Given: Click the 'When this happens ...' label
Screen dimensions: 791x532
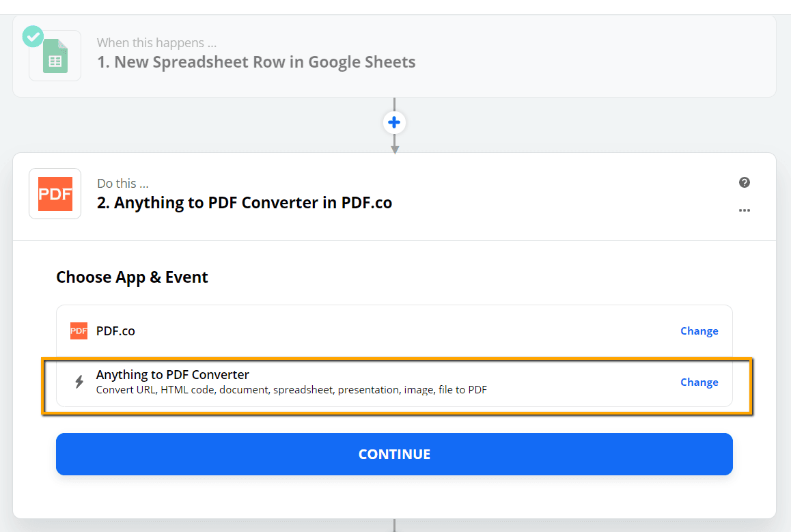Looking at the screenshot, I should click(156, 43).
